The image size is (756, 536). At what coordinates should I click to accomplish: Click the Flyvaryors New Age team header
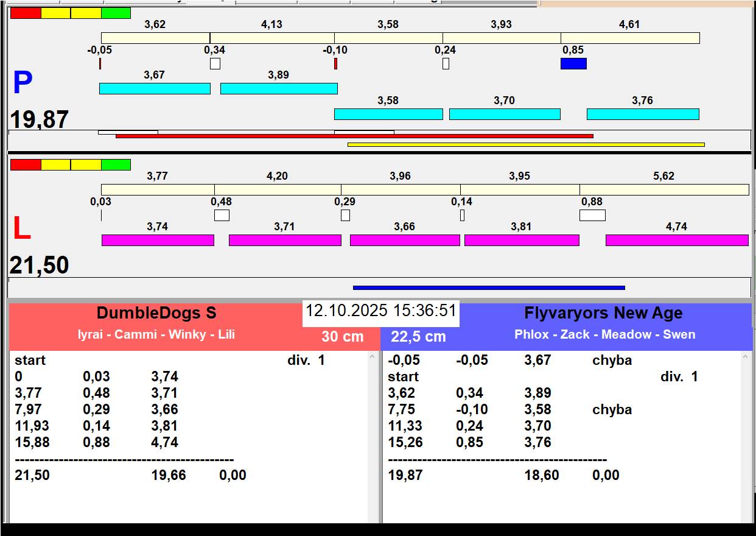click(603, 313)
